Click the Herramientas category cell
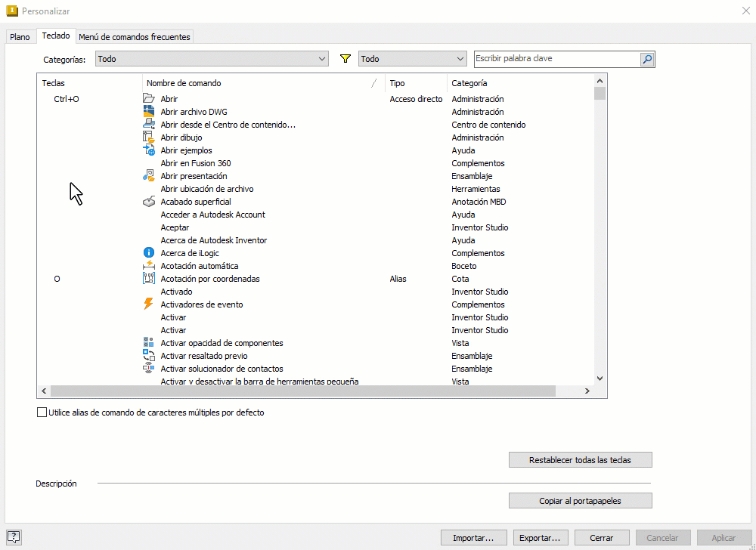This screenshot has width=756, height=550. pyautogui.click(x=476, y=189)
